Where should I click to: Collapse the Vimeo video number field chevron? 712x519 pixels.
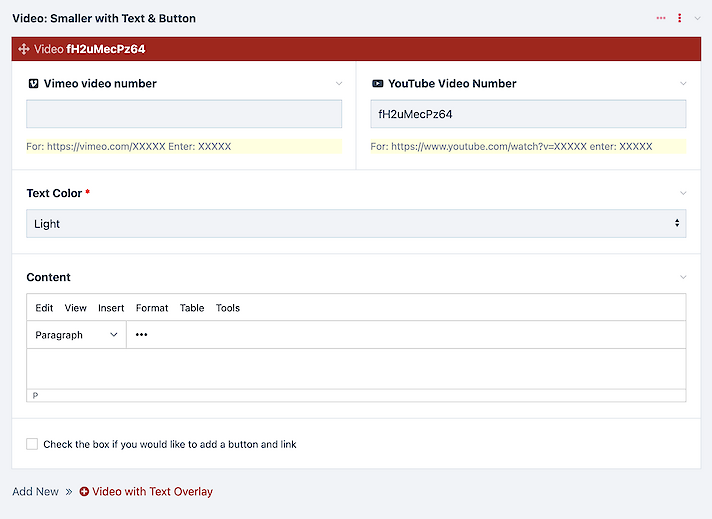[x=339, y=84]
